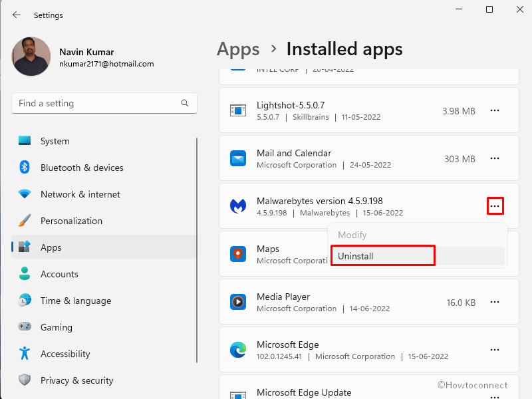
Task: Click the Mail and Calendar app icon
Action: coord(238,158)
